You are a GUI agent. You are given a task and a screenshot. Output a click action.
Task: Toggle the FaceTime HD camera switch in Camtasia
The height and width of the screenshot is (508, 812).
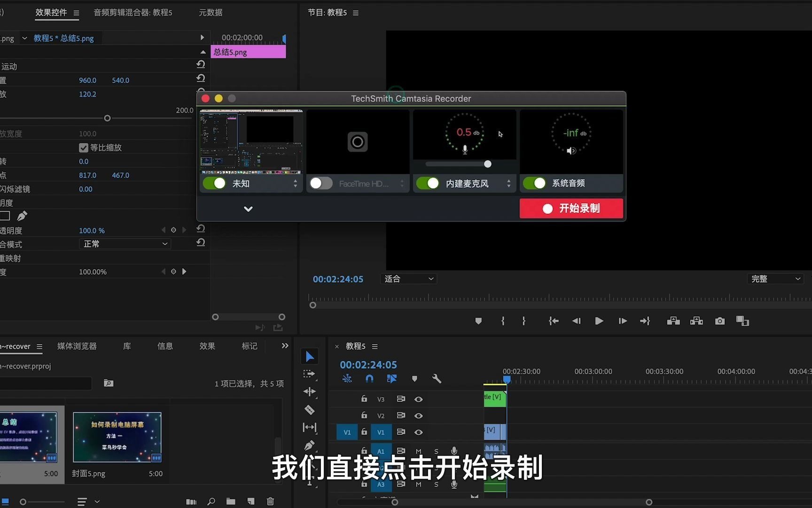[321, 183]
